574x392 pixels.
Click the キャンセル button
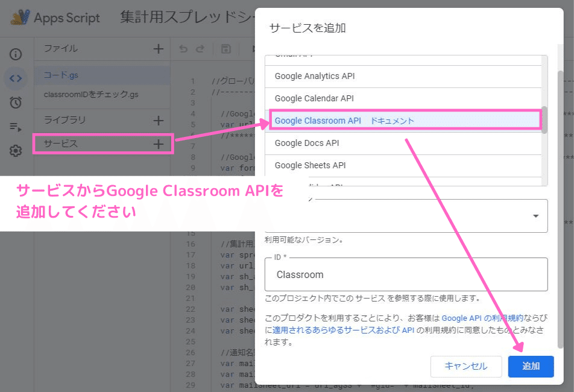(x=465, y=367)
